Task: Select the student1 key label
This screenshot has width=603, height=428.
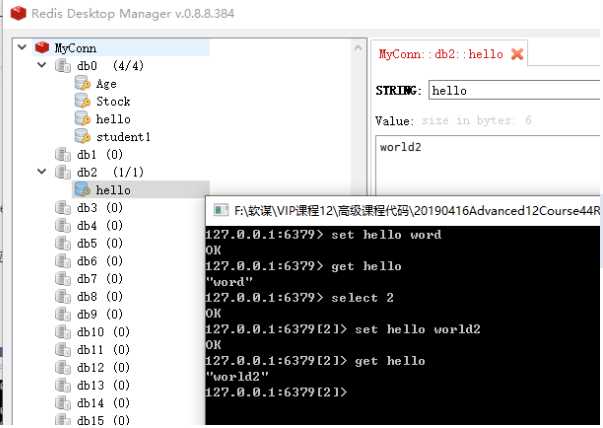Action: (123, 137)
